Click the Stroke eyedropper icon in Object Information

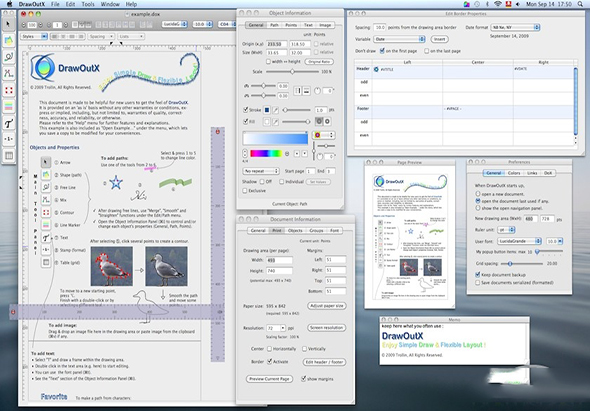pyautogui.click(x=276, y=110)
